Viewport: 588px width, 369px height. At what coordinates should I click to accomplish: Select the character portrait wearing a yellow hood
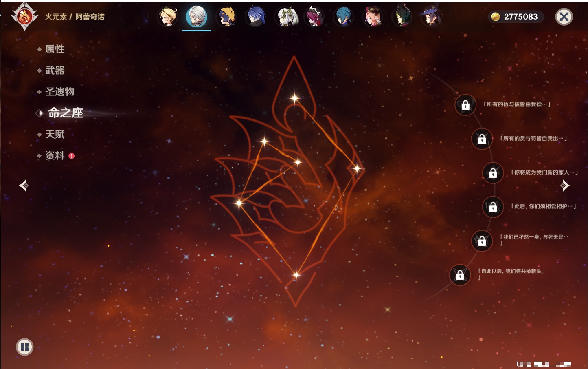(226, 17)
